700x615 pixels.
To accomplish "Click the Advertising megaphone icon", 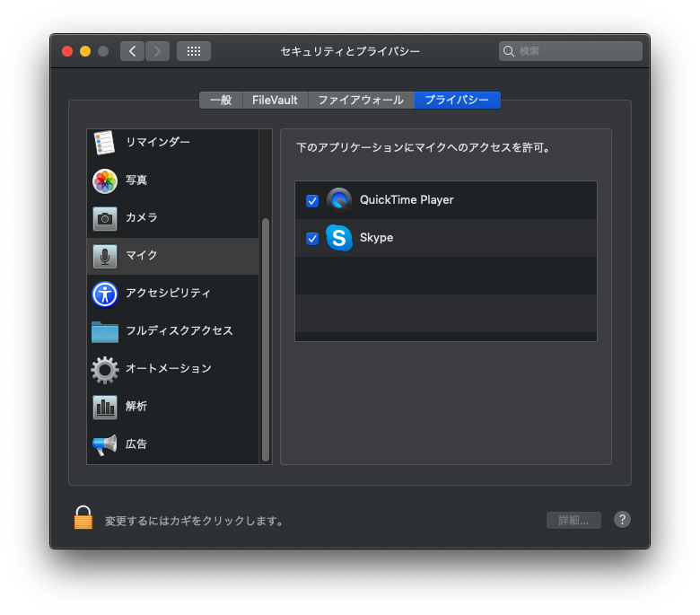I will [x=105, y=444].
